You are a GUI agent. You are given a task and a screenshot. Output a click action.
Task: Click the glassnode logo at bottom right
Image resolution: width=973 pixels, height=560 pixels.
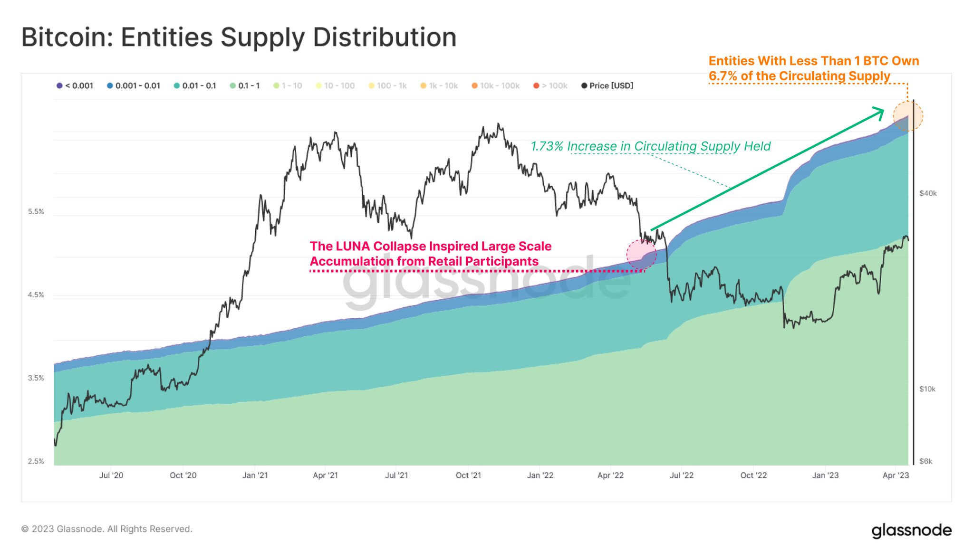click(x=911, y=530)
